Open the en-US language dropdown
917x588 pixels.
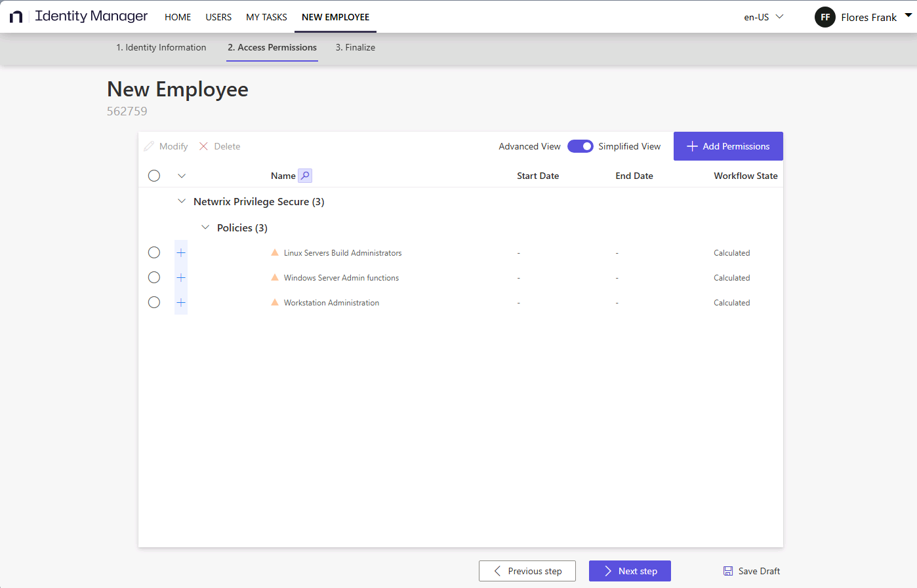764,17
